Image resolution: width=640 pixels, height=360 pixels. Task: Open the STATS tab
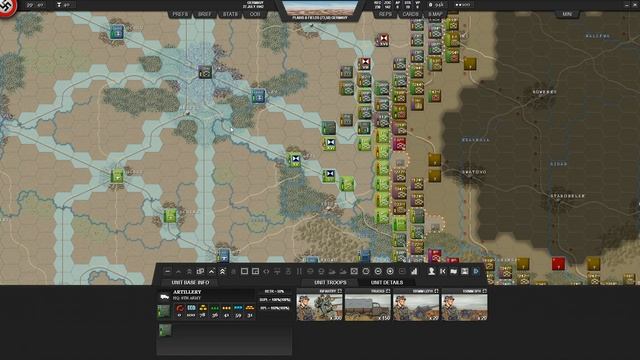[230, 14]
